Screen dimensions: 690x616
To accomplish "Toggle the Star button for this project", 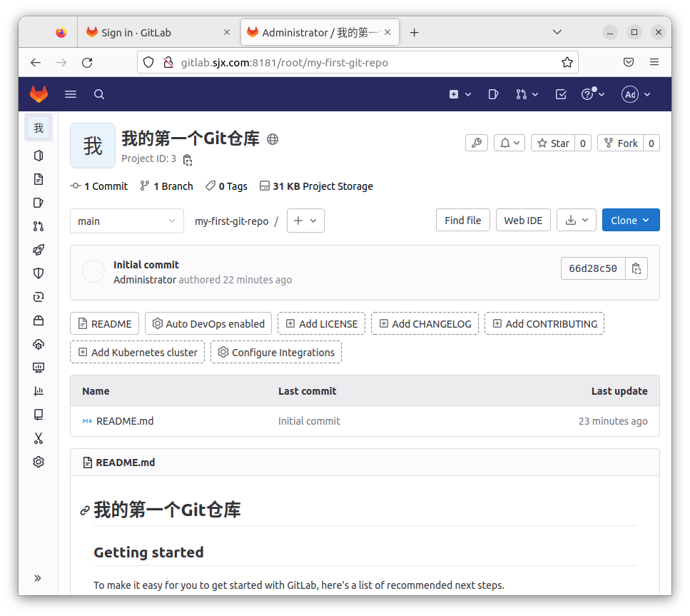I will [x=553, y=143].
